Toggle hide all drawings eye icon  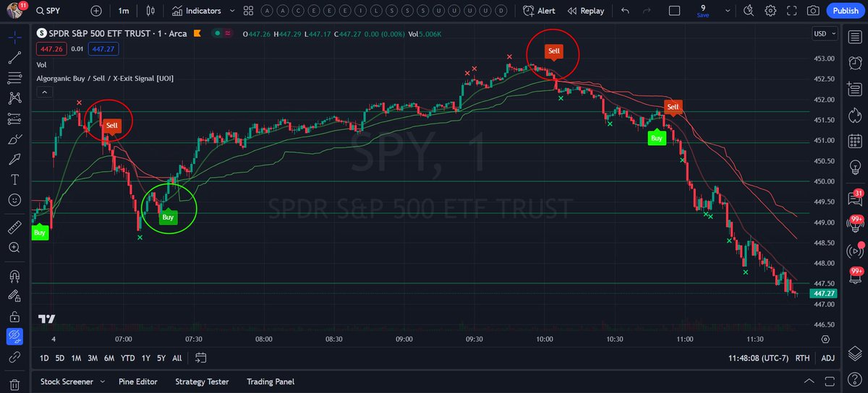14,336
